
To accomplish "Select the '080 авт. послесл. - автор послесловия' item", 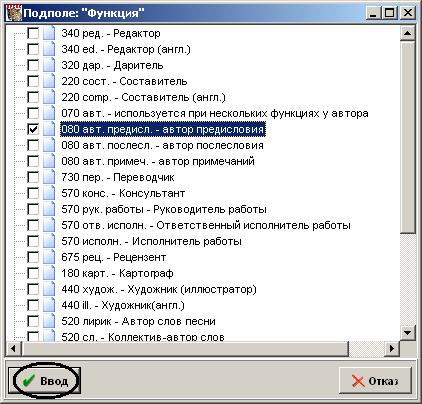I will 162,145.
